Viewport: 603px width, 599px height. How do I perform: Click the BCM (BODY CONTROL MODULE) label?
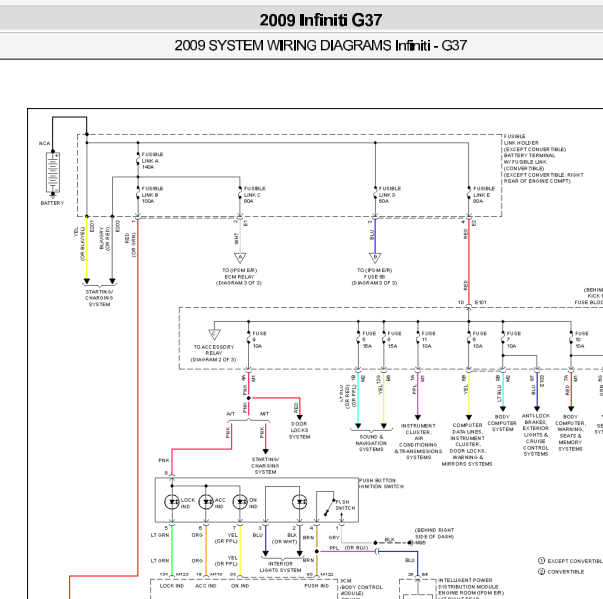pyautogui.click(x=361, y=587)
